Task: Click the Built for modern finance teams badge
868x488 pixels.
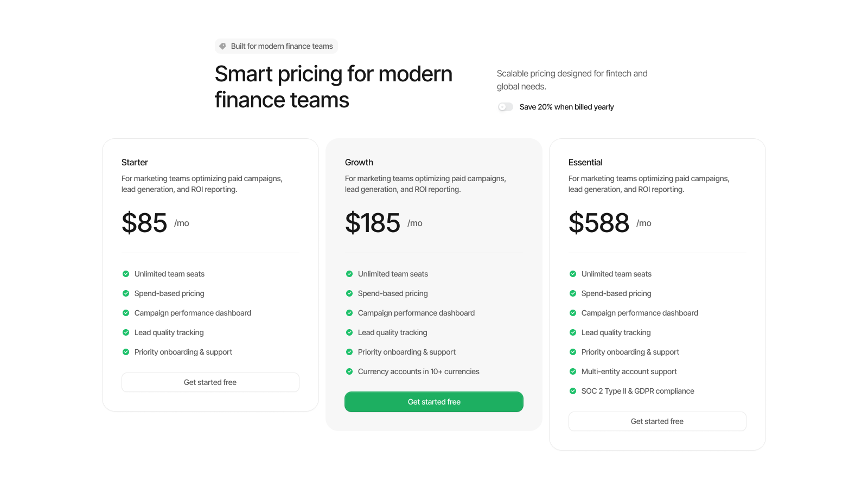Action: [276, 46]
